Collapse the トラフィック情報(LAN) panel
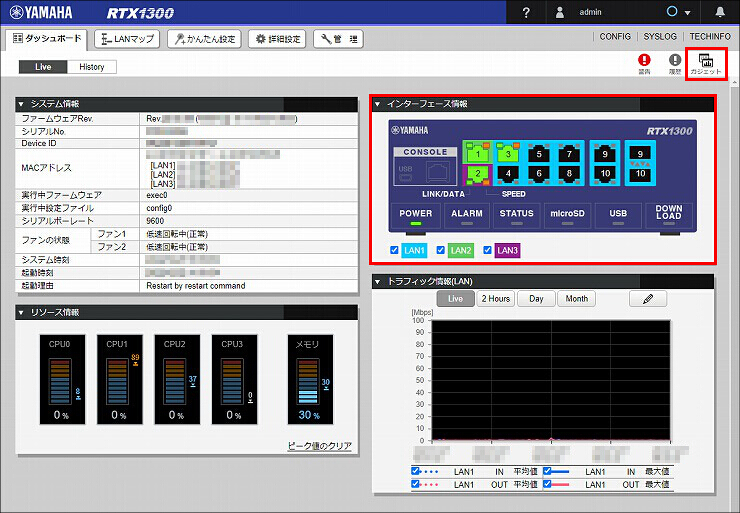The image size is (740, 513). [377, 282]
